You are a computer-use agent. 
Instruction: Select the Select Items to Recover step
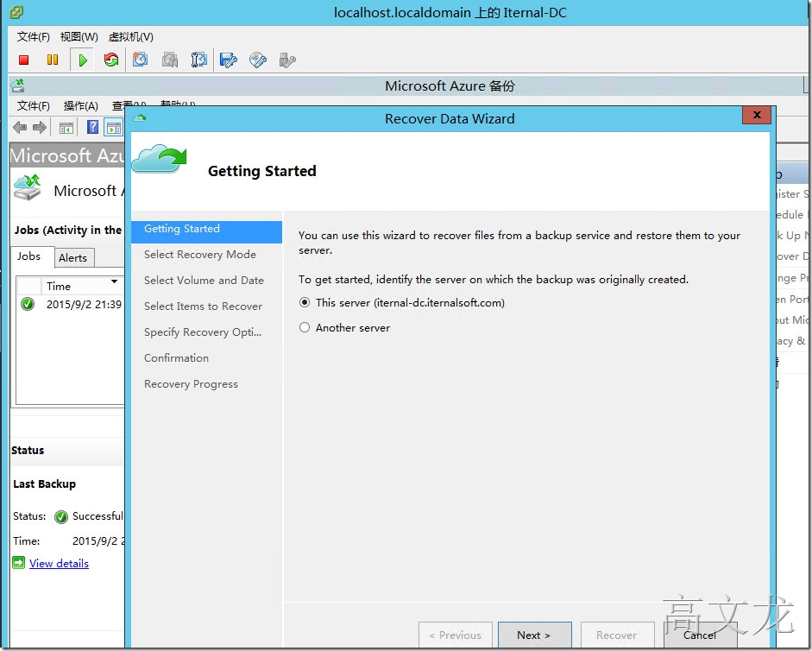(203, 307)
